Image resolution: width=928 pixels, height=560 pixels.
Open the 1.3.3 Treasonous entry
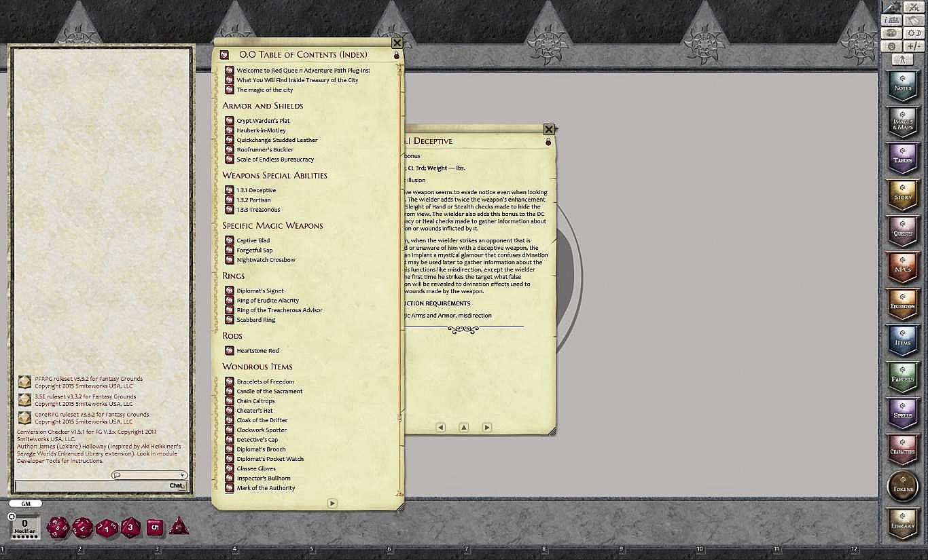258,210
